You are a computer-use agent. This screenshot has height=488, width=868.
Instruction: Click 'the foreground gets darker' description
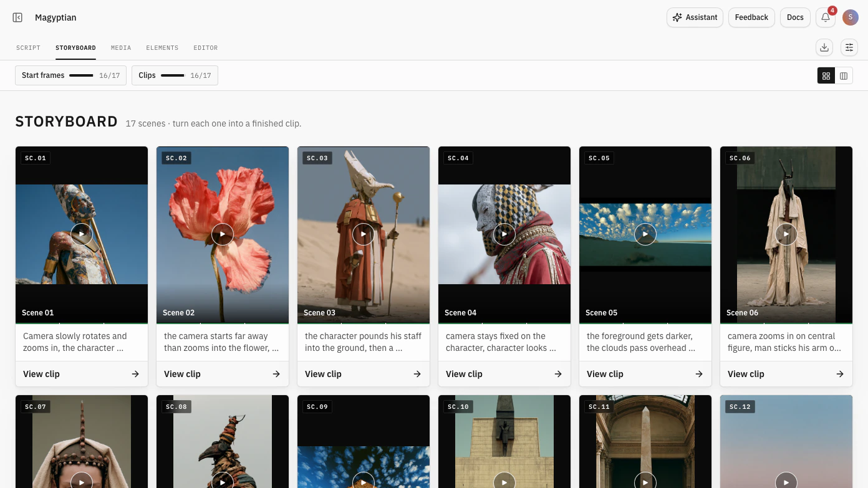(641, 342)
